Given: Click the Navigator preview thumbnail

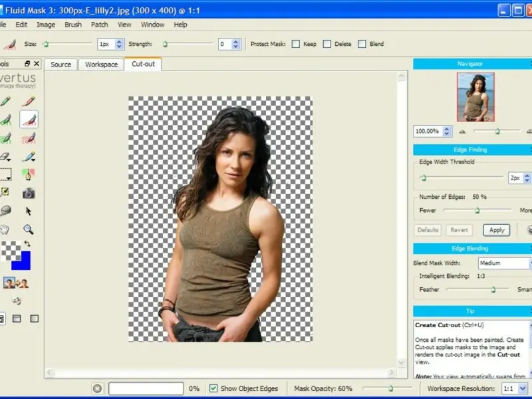Looking at the screenshot, I should pyautogui.click(x=475, y=97).
